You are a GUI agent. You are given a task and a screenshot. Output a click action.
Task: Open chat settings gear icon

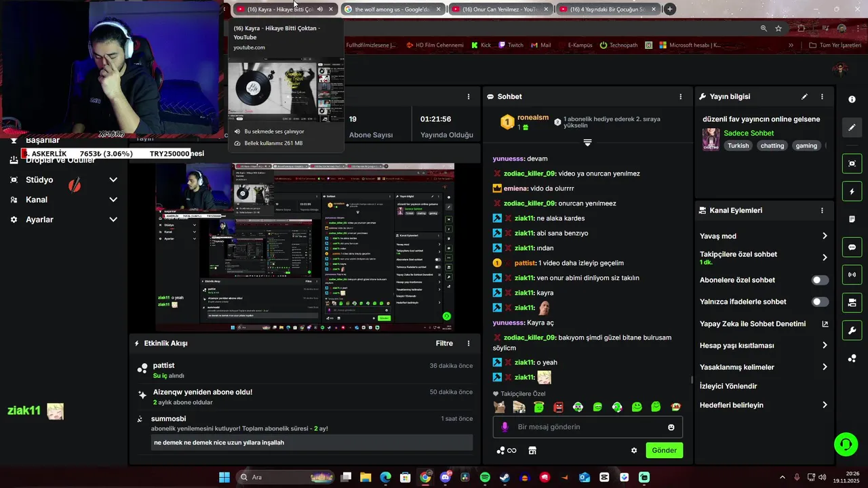(x=634, y=451)
